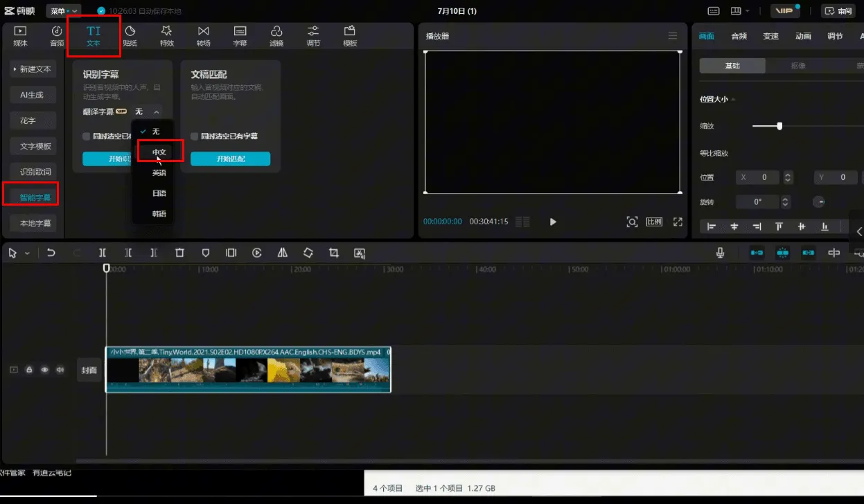Tick 同时清空已有字幕 under 文稿匹配
This screenshot has width=864, height=504.
coord(195,136)
